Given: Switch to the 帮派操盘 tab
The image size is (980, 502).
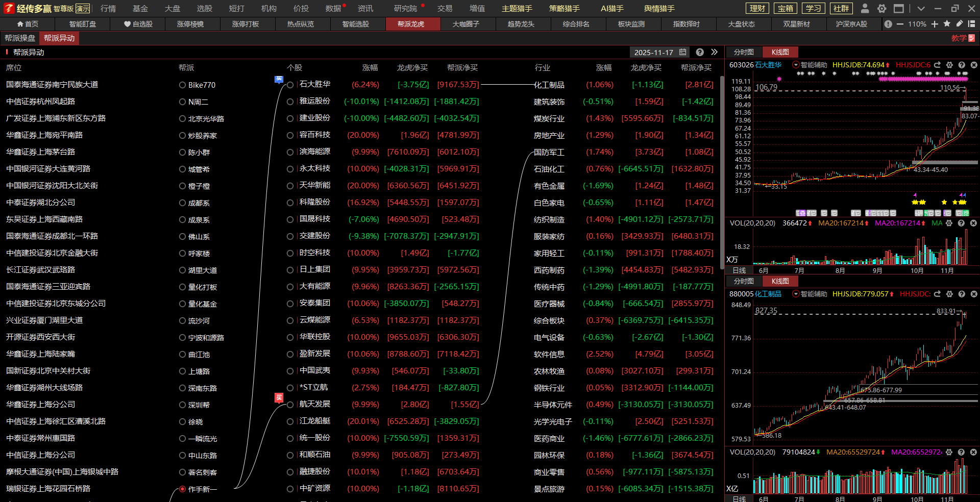Looking at the screenshot, I should point(20,38).
